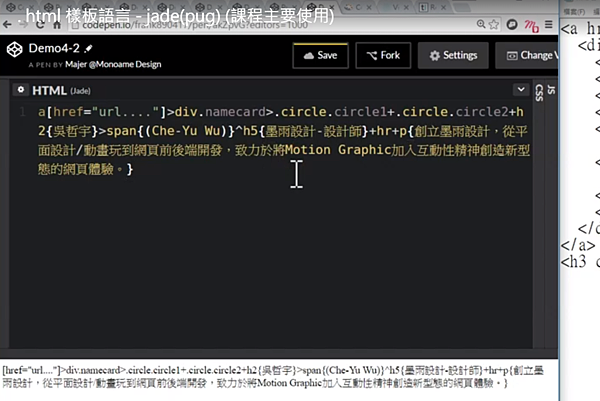600x401 pixels.
Task: Edit pen title with pencil icon
Action: pos(89,48)
